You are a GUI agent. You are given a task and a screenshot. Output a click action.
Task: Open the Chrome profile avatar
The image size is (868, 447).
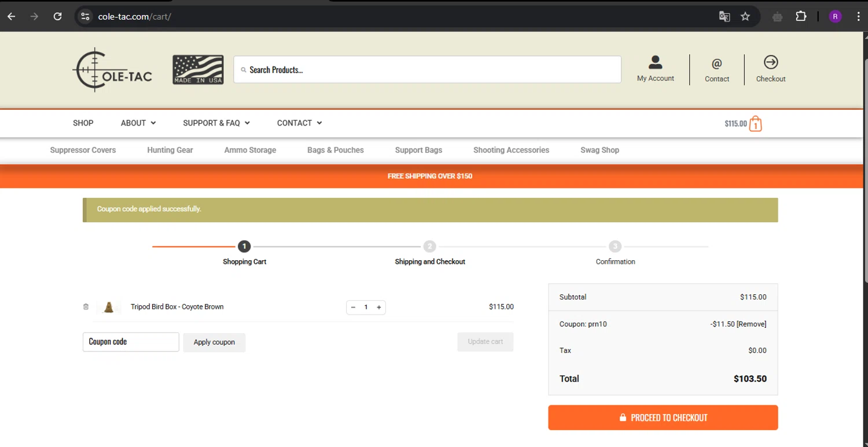835,16
